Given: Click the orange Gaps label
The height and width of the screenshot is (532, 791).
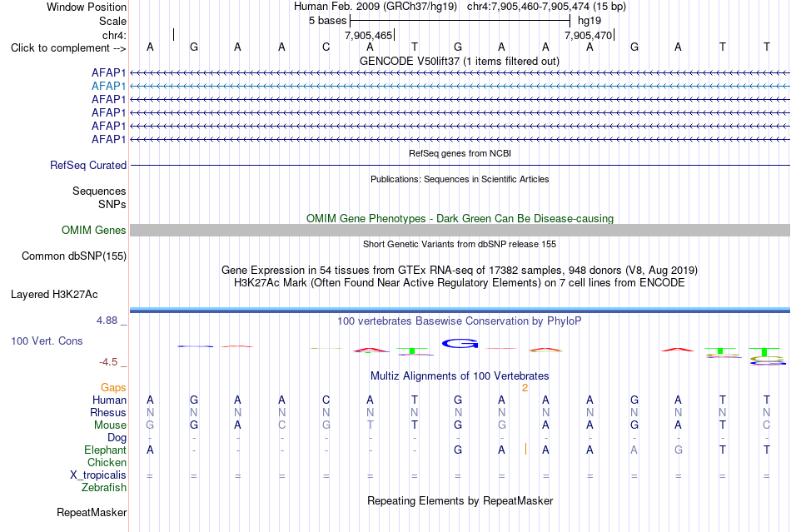Looking at the screenshot, I should (113, 387).
